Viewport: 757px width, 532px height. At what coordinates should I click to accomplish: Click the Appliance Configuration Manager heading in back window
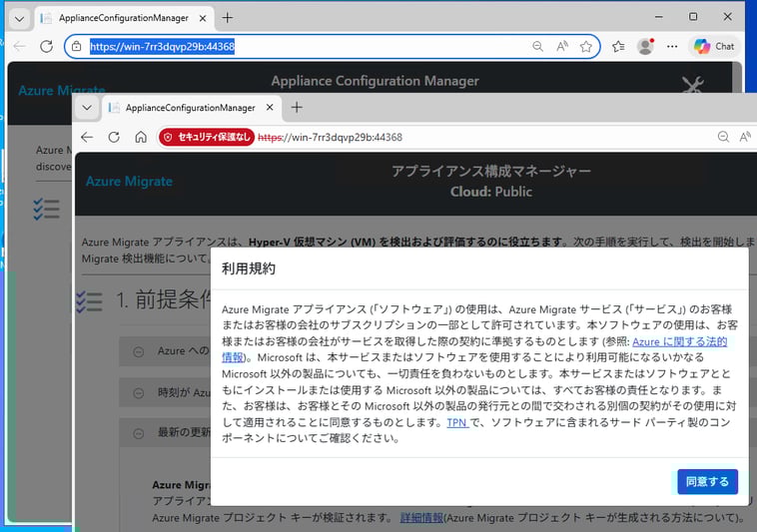point(375,81)
